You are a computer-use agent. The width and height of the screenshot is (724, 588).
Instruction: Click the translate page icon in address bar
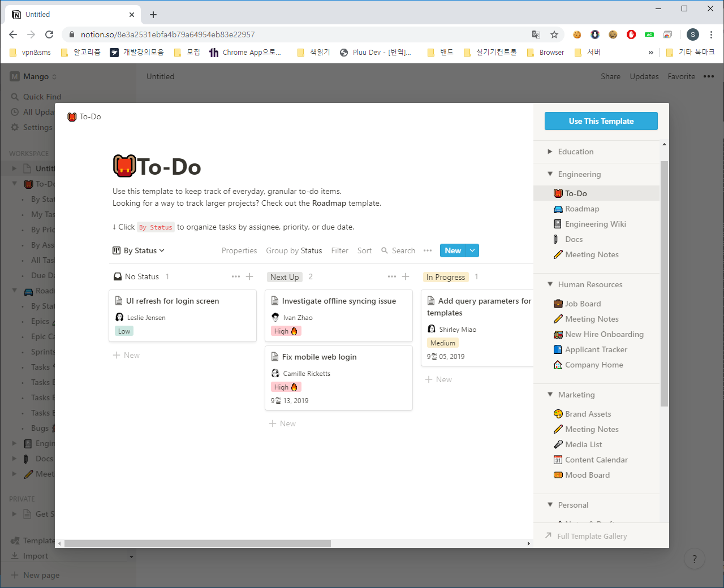[536, 34]
